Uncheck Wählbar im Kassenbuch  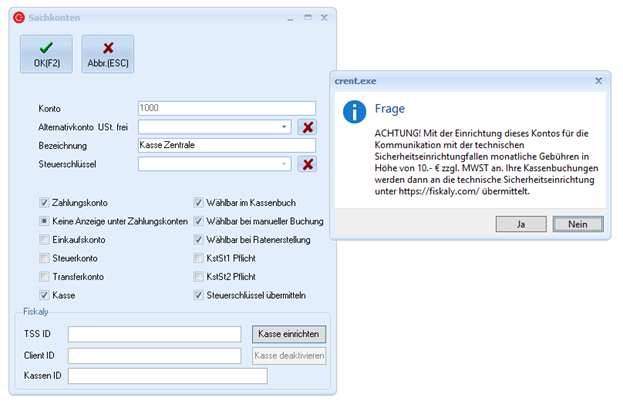tap(199, 201)
